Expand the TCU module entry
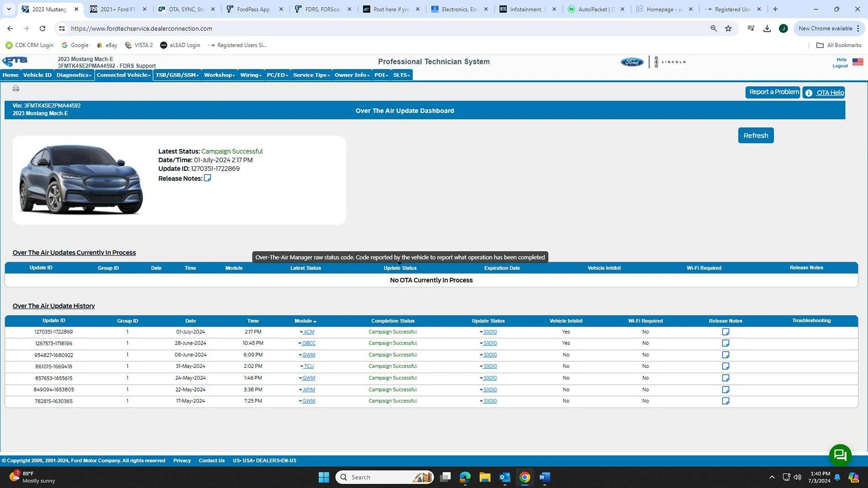The width and height of the screenshot is (868, 488). pos(307,366)
